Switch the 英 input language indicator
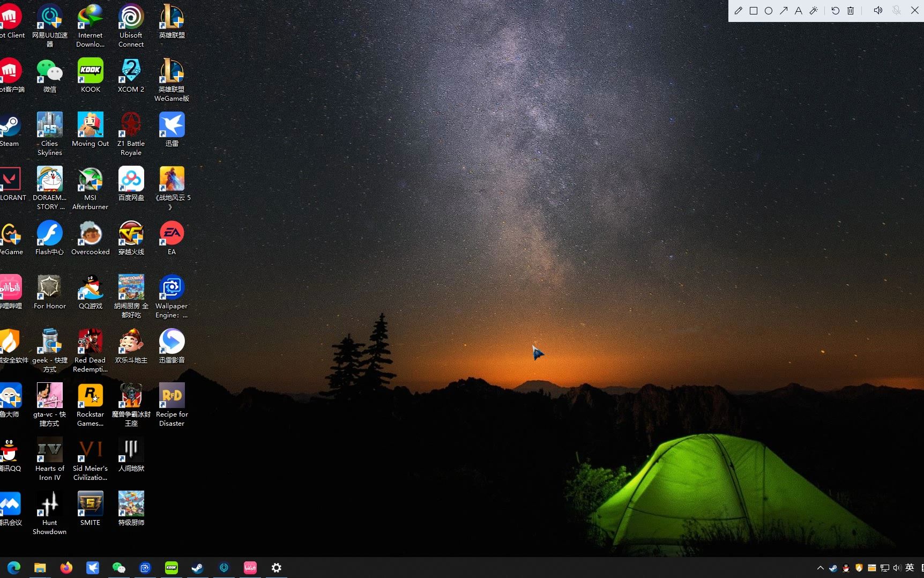Image resolution: width=924 pixels, height=578 pixels. click(x=910, y=567)
